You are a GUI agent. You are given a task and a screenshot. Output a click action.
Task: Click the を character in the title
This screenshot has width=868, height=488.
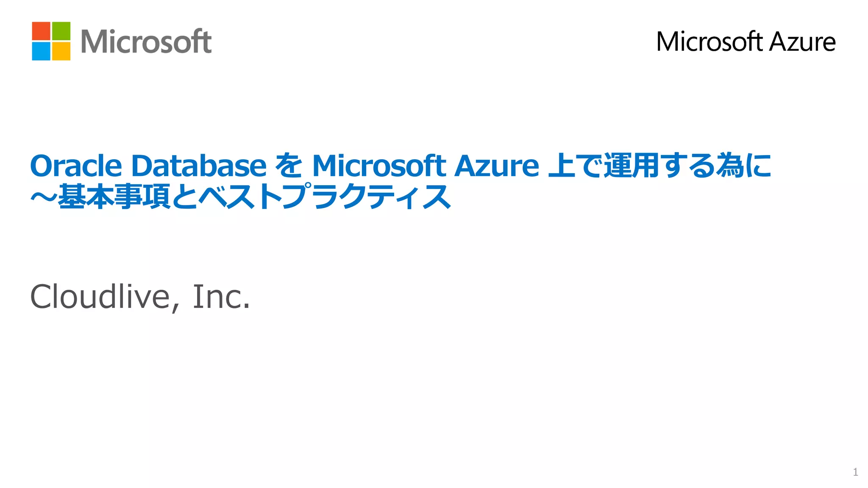point(289,166)
